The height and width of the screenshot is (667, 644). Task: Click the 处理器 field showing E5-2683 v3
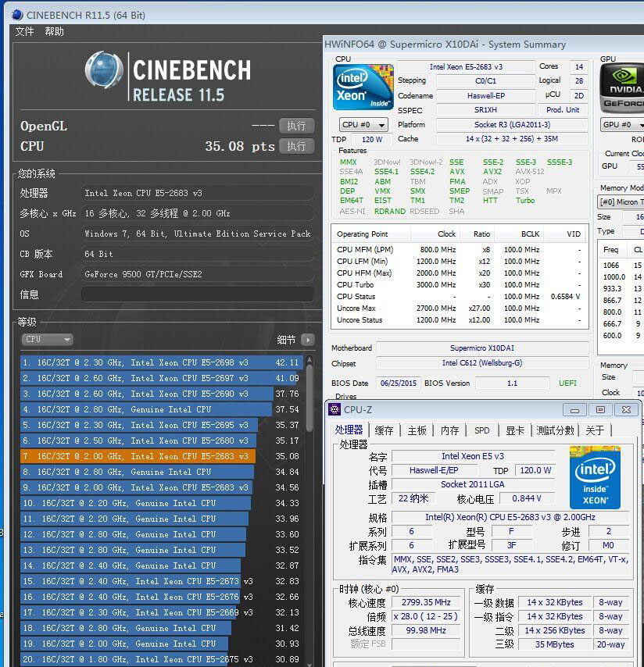click(198, 193)
